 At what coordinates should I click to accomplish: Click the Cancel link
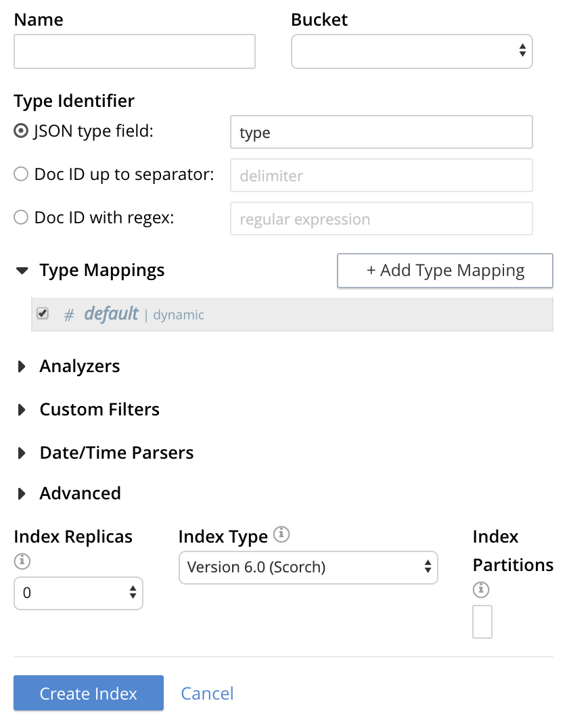pos(207,693)
